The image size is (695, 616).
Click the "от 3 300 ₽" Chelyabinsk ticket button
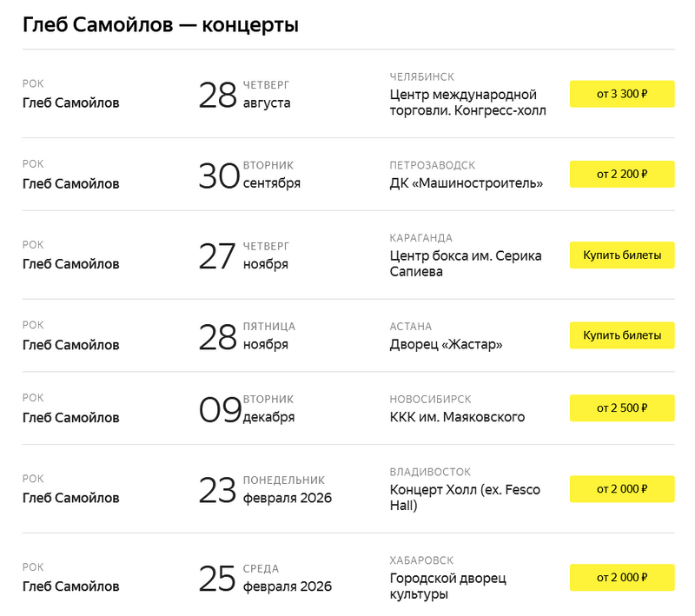click(x=622, y=94)
